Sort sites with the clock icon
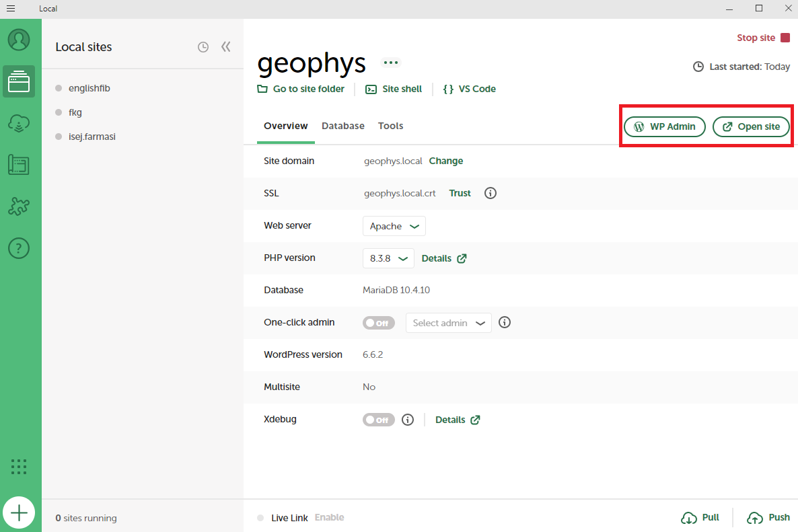 [203, 47]
